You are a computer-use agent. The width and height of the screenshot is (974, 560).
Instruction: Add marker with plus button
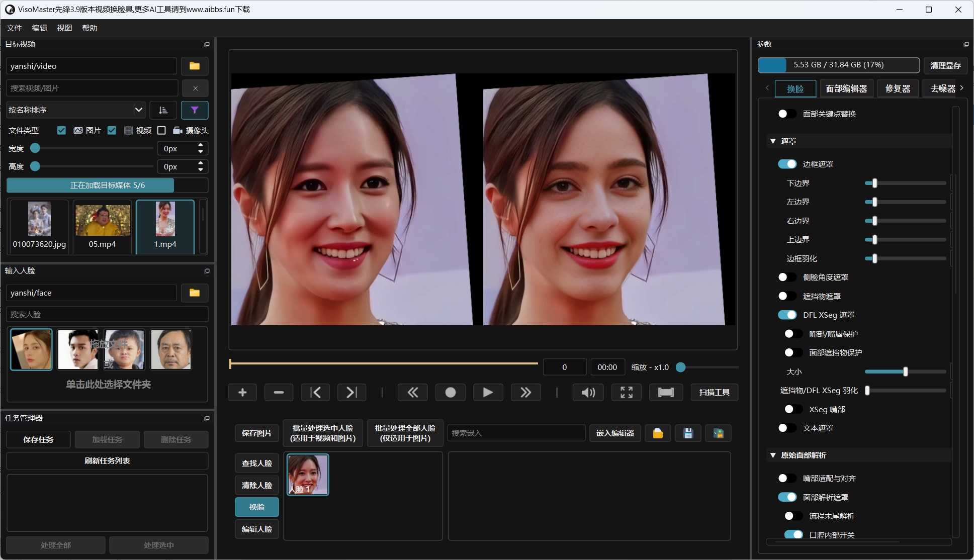pyautogui.click(x=242, y=392)
